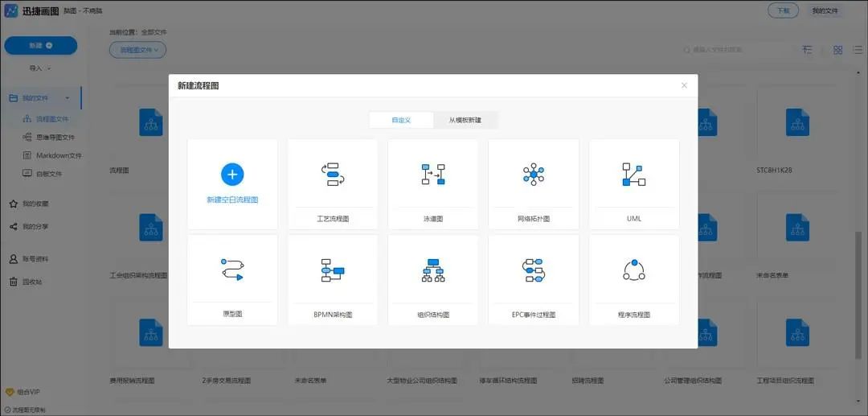
Task: Expand the 流程图文件 filter dropdown
Action: tap(138, 50)
